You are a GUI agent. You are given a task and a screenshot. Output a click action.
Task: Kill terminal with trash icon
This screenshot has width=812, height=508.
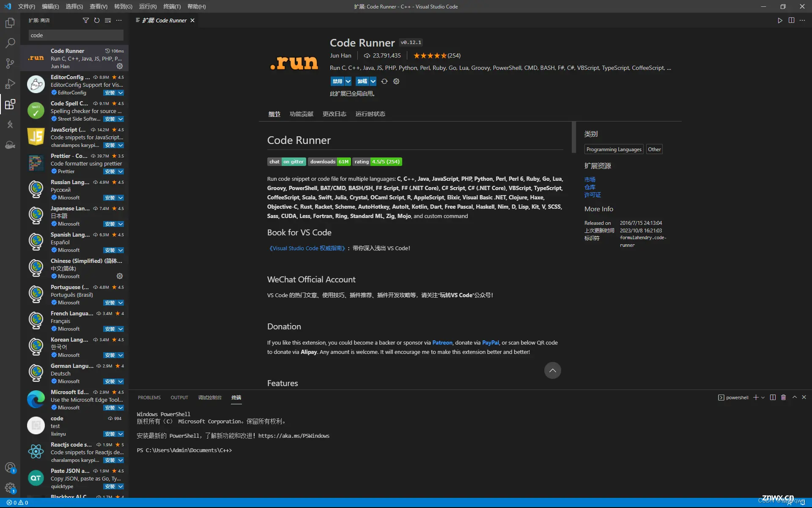pos(783,397)
